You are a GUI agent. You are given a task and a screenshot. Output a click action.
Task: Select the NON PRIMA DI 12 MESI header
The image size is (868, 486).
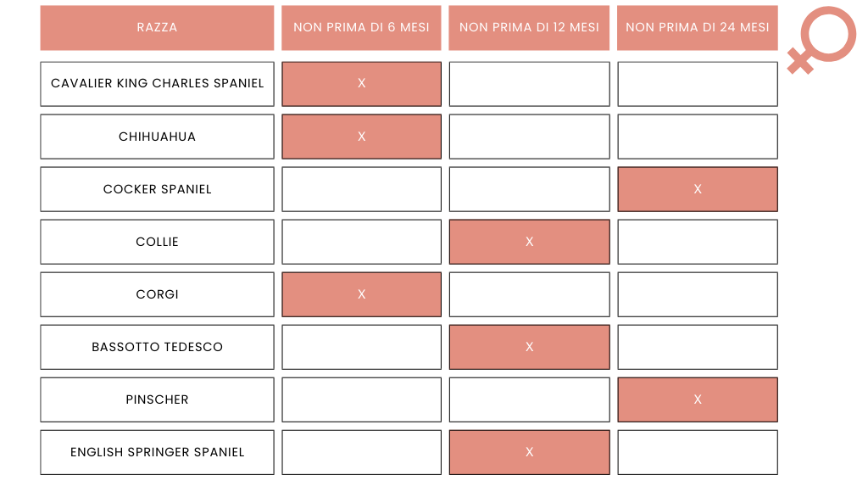[529, 27]
